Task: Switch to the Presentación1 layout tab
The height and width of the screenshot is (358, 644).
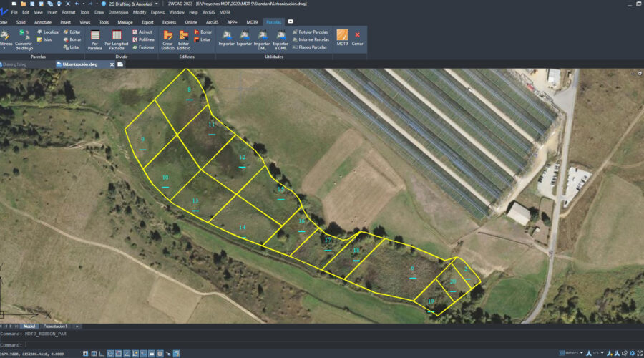Action: [55, 326]
